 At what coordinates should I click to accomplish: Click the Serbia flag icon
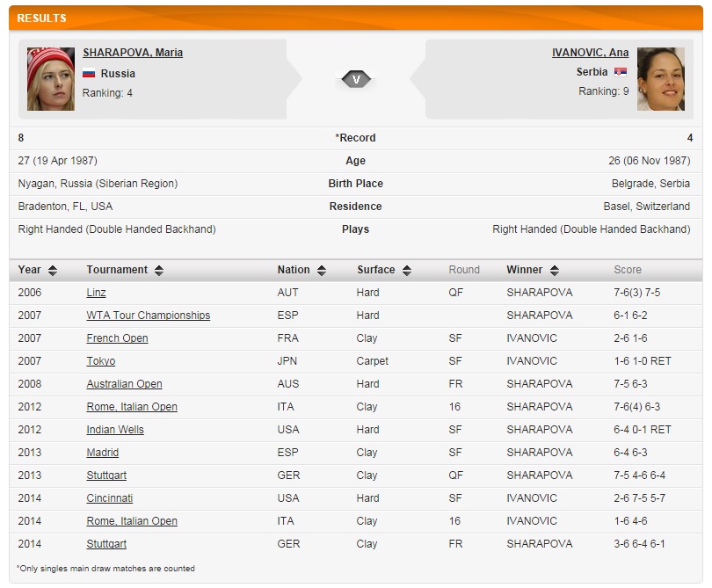tap(621, 72)
